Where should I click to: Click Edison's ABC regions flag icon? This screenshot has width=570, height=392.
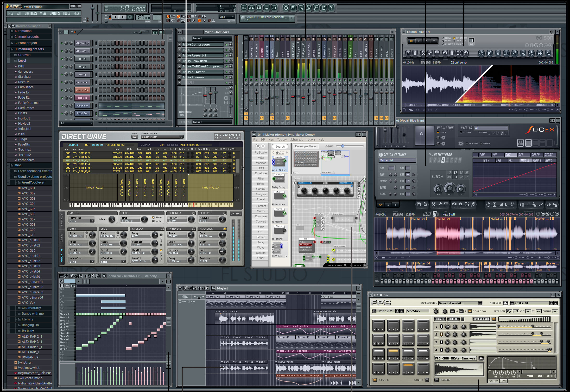coord(437,53)
